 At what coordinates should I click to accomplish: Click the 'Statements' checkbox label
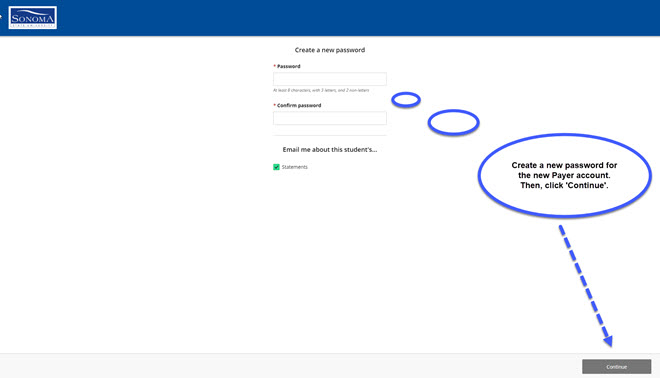[295, 167]
